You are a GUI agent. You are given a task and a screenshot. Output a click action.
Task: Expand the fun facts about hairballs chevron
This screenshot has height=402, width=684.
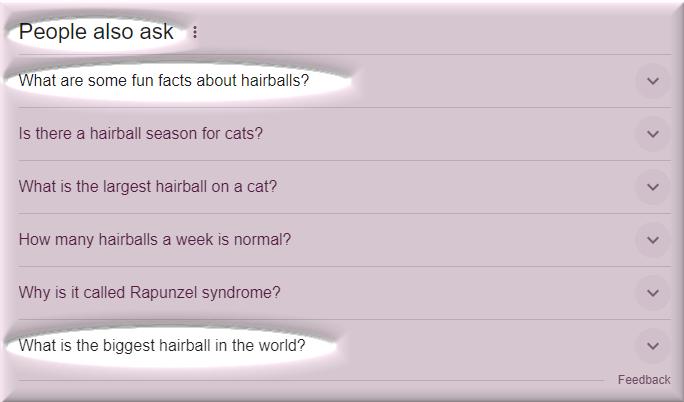point(652,81)
